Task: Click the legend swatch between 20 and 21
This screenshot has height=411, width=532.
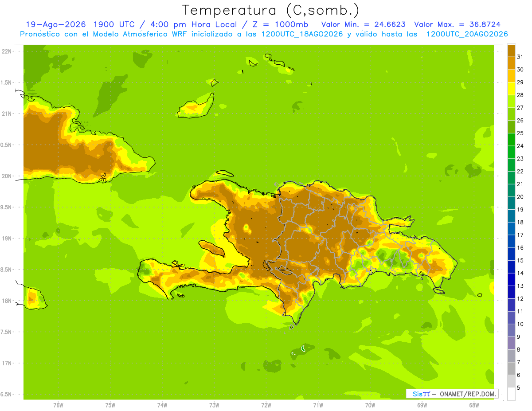Action: (511, 190)
